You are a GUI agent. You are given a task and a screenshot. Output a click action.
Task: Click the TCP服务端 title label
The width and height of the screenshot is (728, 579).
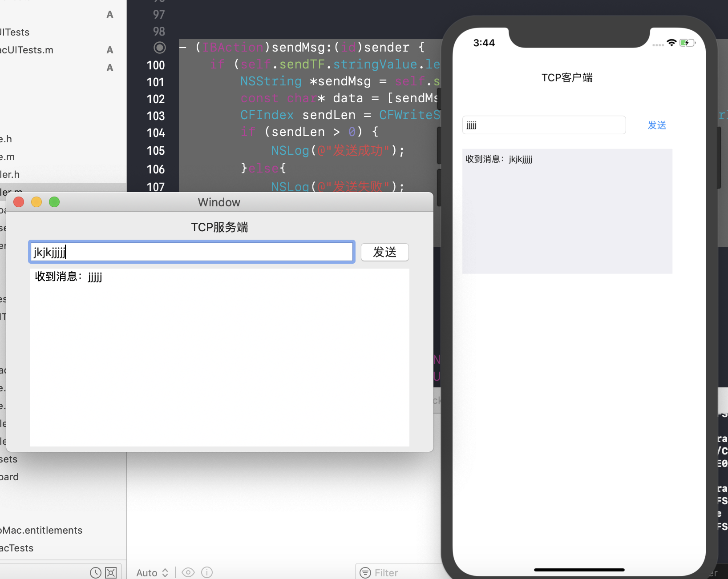pos(219,227)
